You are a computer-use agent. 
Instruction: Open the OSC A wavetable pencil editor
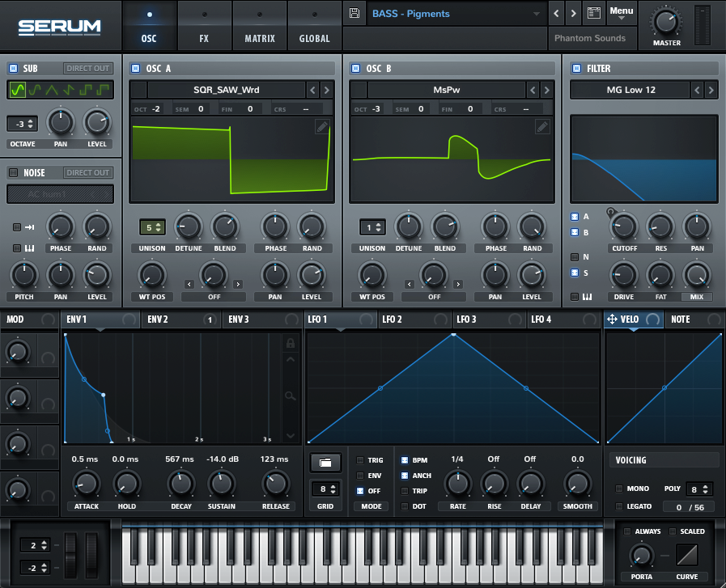321,127
